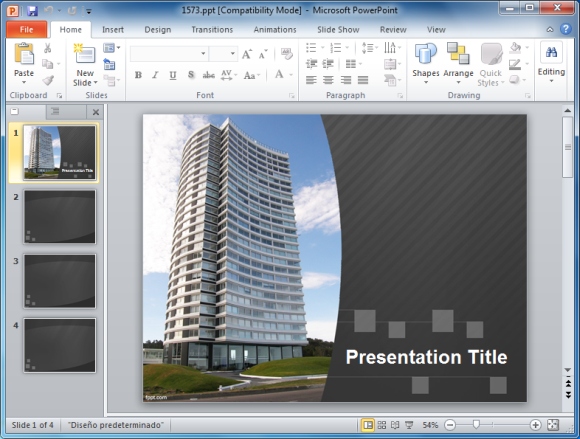Save the presentation with the floppy icon
The width and height of the screenshot is (580, 439).
coord(32,11)
